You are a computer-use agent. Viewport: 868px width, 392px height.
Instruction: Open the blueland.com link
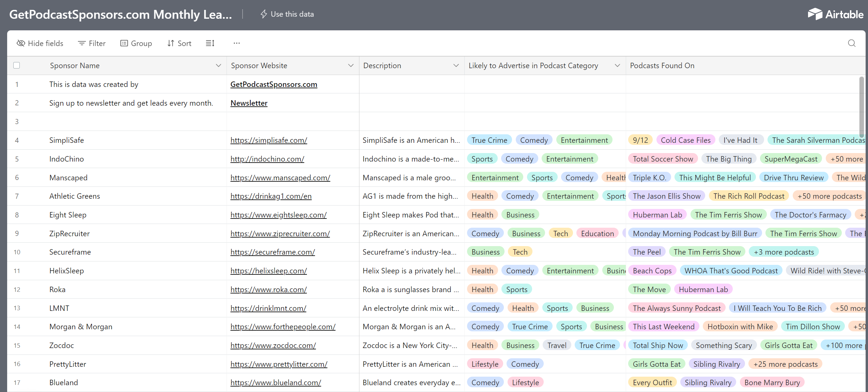pyautogui.click(x=276, y=382)
